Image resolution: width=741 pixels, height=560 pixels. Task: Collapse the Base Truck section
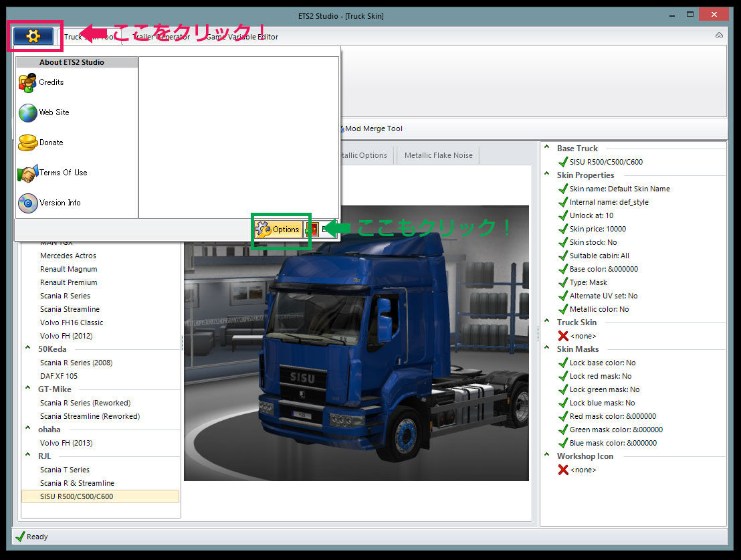point(547,147)
